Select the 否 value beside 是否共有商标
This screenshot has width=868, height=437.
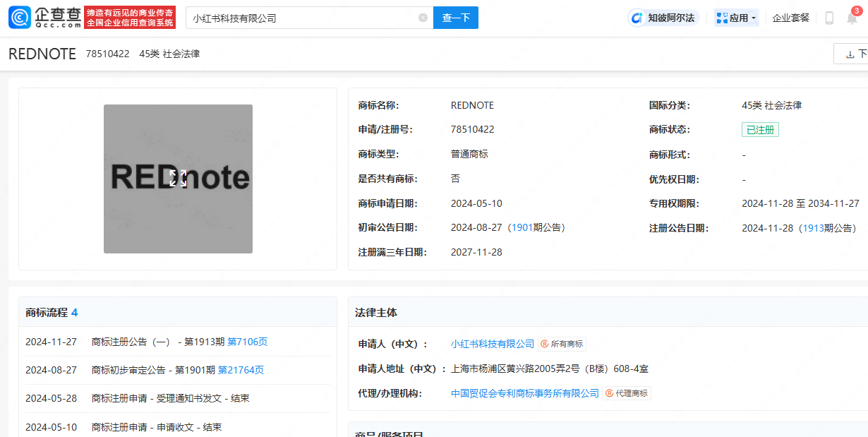(455, 179)
